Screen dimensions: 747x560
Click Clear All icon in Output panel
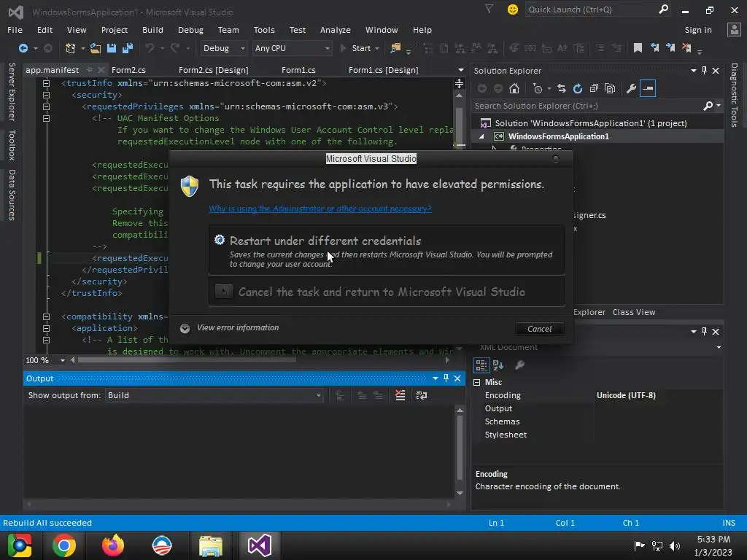coord(400,395)
